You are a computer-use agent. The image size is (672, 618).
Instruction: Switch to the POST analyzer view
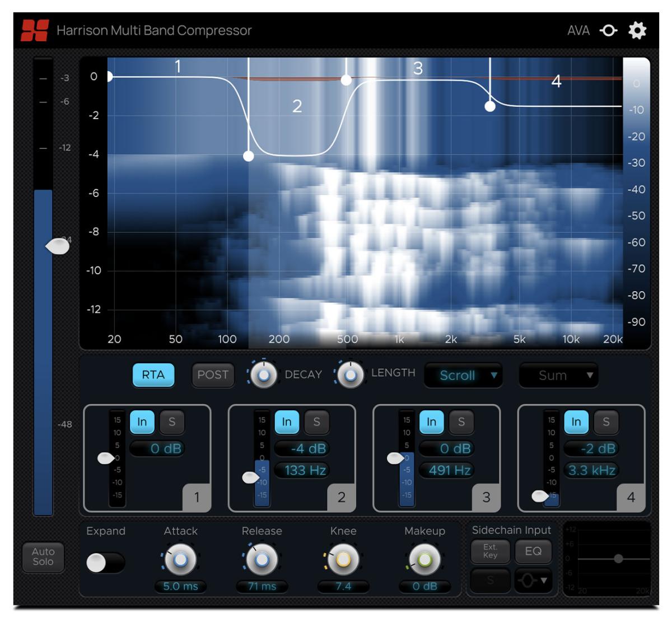(x=213, y=375)
